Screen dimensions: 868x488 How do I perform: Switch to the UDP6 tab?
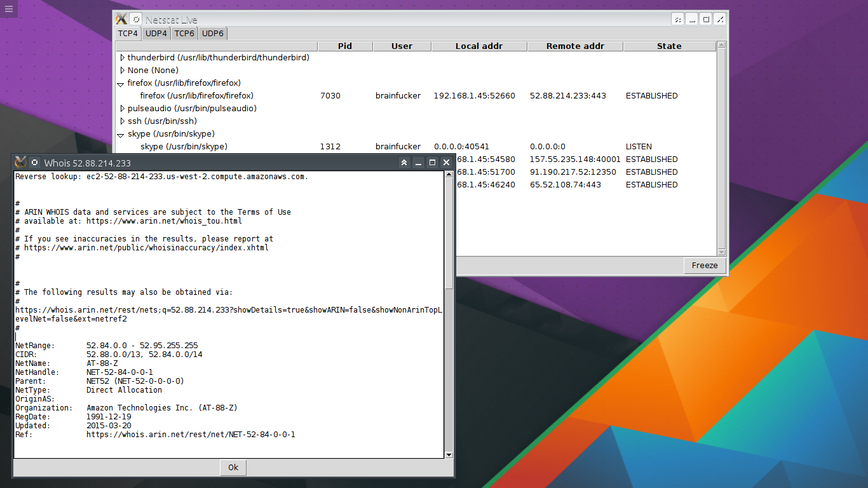(x=213, y=34)
